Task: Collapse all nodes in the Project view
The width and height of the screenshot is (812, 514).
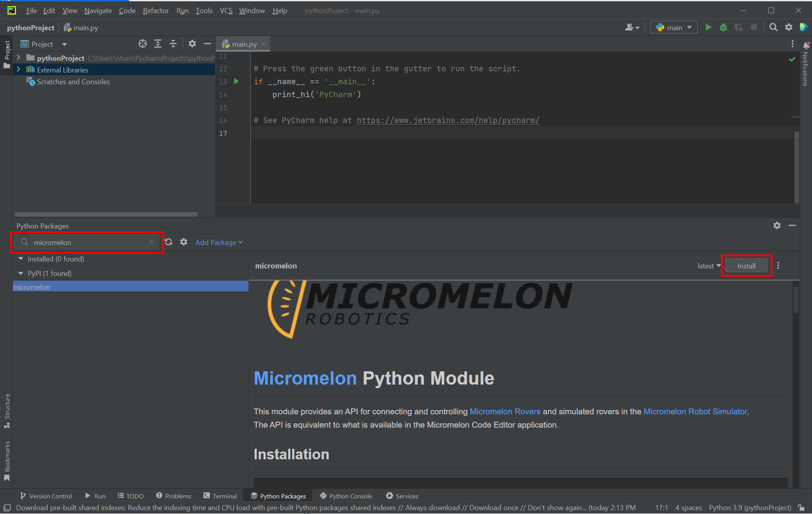Action: (x=173, y=44)
